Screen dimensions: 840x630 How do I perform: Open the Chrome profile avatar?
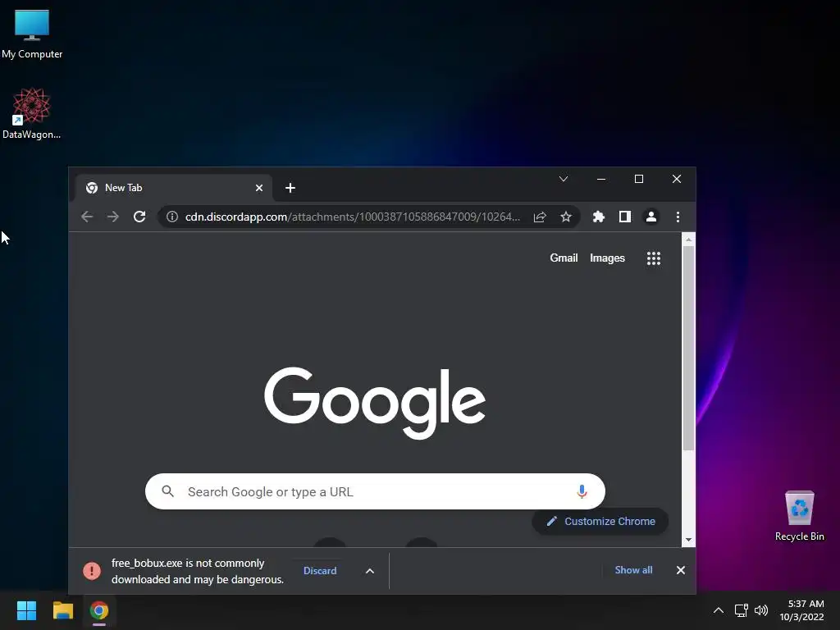651,217
